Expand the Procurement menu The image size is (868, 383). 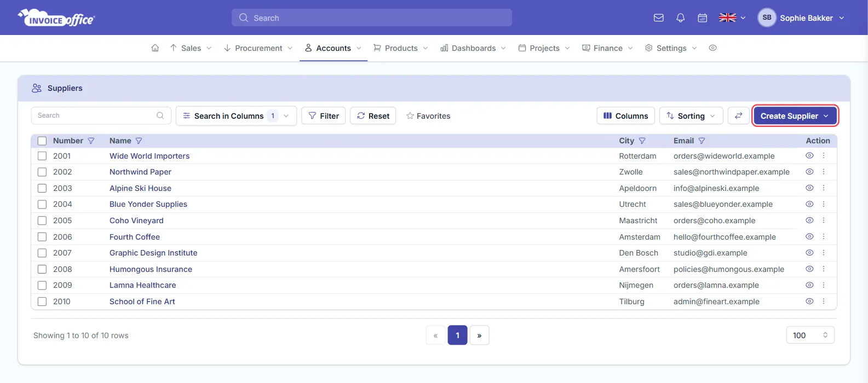point(258,48)
